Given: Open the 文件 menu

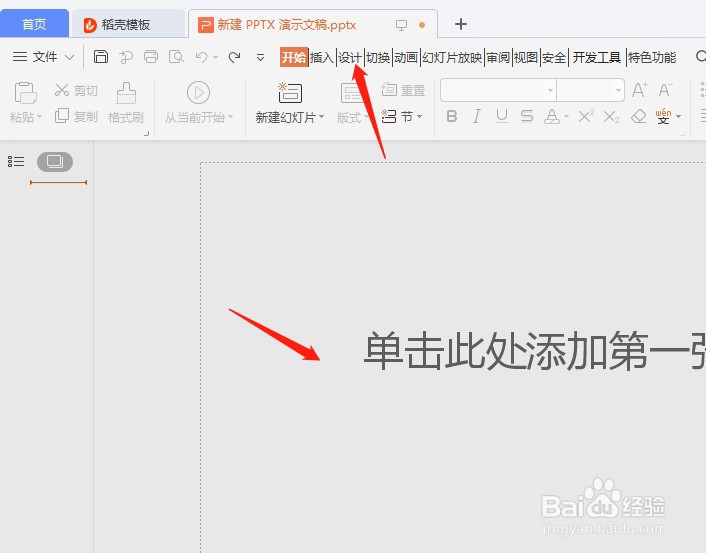Looking at the screenshot, I should [x=43, y=57].
